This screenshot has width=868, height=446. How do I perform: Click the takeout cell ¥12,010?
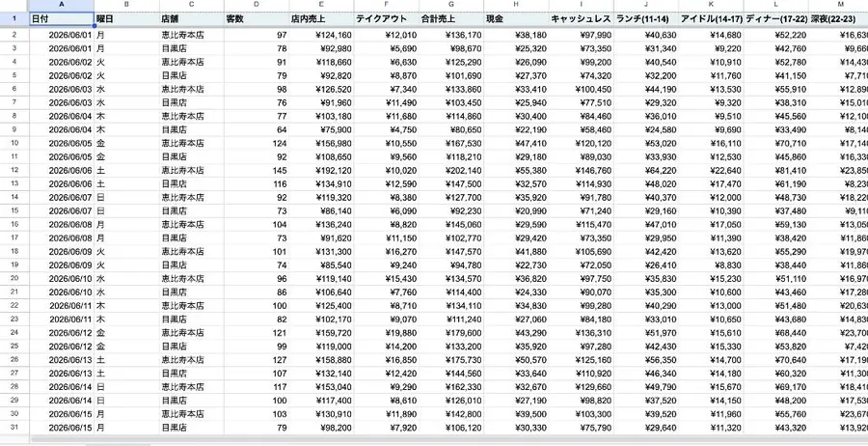pyautogui.click(x=387, y=35)
